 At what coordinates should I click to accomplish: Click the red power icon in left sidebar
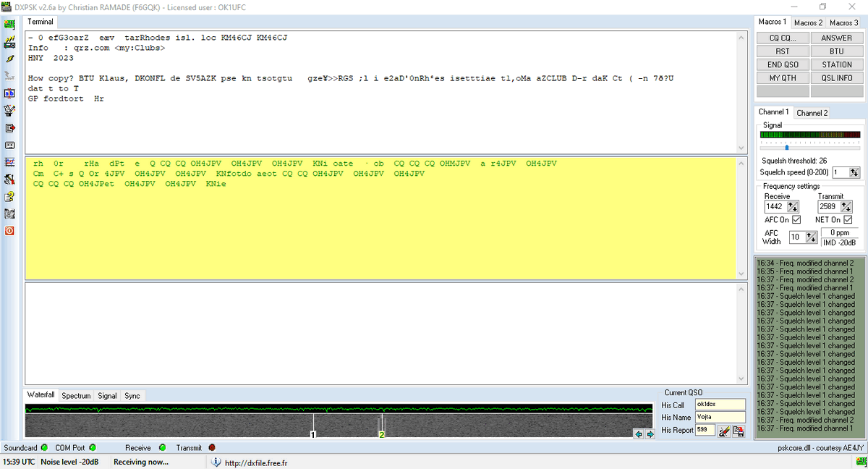click(10, 231)
